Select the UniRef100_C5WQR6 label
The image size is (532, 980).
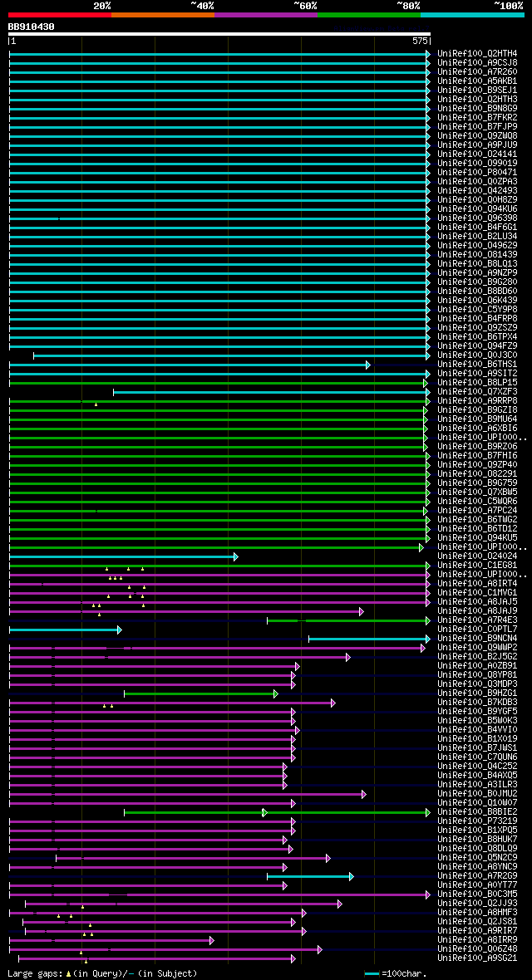click(477, 502)
